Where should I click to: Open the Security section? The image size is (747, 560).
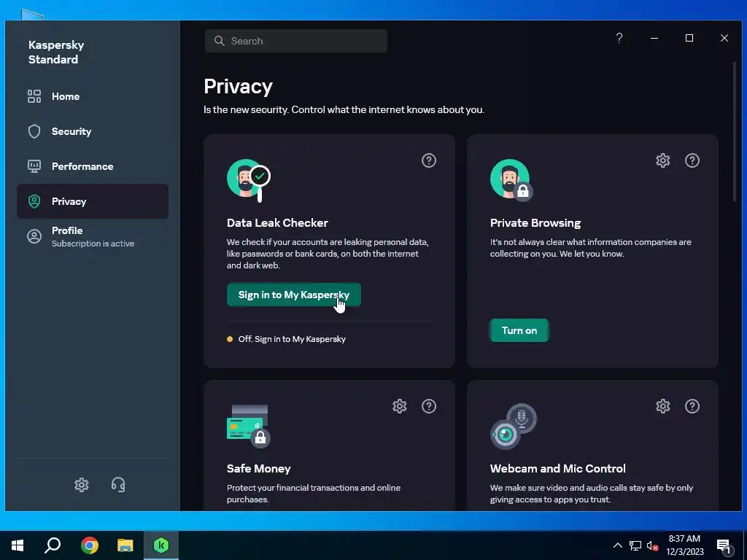click(x=93, y=131)
